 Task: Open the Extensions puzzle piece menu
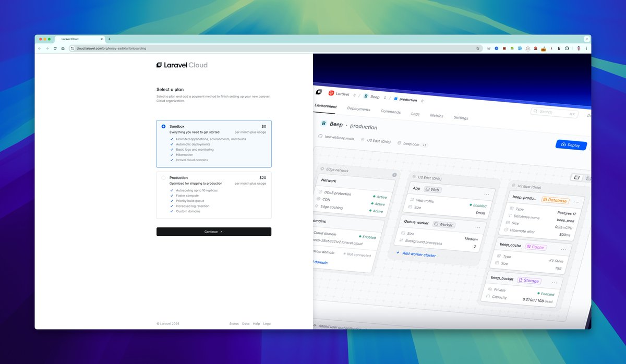click(567, 48)
